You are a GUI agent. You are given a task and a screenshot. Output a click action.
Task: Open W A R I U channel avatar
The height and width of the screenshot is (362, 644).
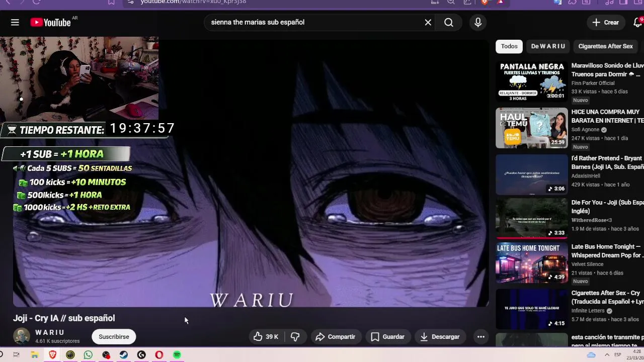[x=22, y=336]
